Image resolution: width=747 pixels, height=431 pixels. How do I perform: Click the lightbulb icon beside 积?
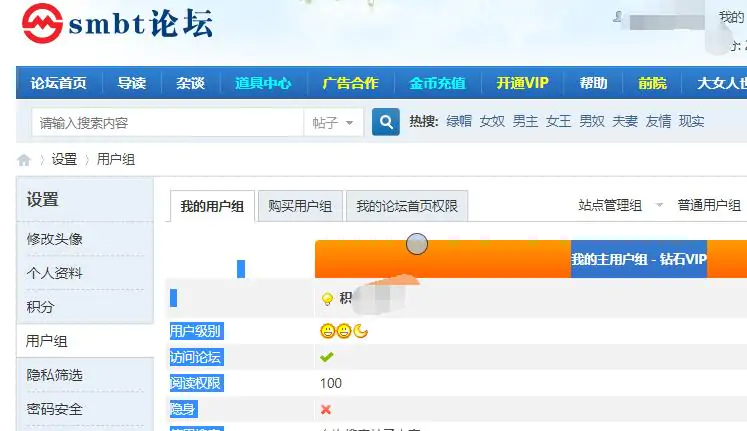(x=327, y=299)
